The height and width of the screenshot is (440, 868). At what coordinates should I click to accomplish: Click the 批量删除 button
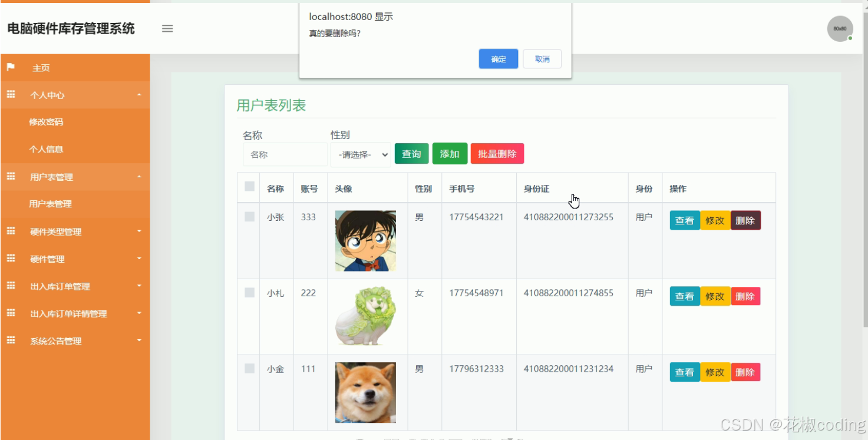[497, 153]
